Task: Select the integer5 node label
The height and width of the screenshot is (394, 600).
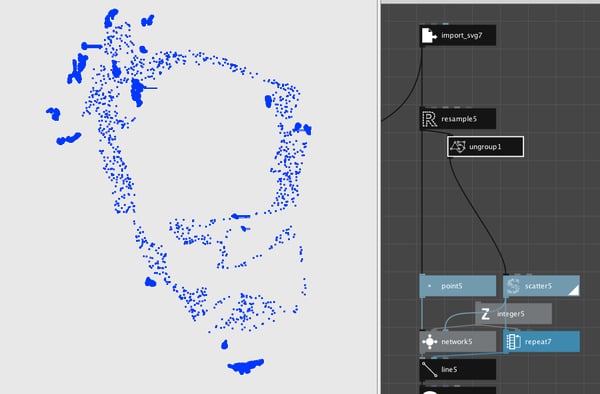Action: coord(510,314)
